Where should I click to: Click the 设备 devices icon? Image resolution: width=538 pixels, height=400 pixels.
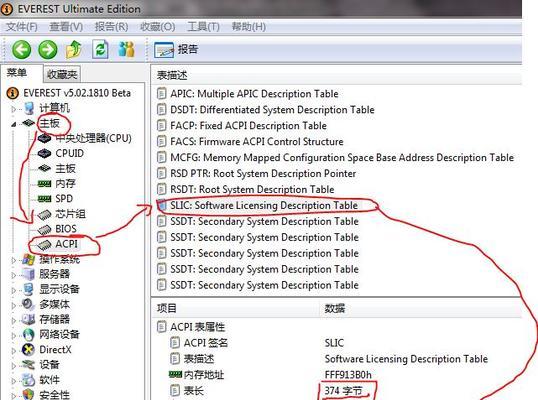pyautogui.click(x=28, y=365)
